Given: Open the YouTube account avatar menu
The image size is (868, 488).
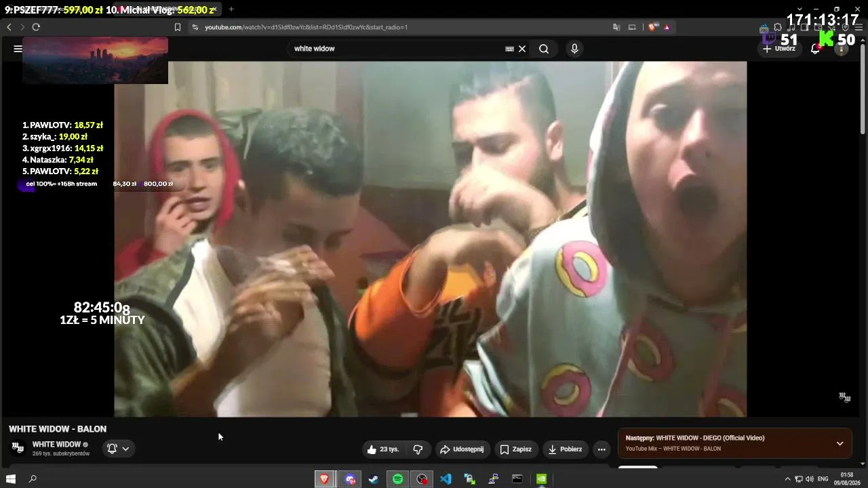Looking at the screenshot, I should coord(842,49).
